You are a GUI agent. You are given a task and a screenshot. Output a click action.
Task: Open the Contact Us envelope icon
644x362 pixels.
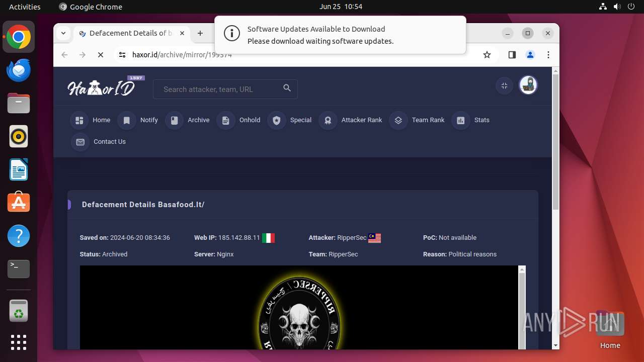[80, 142]
